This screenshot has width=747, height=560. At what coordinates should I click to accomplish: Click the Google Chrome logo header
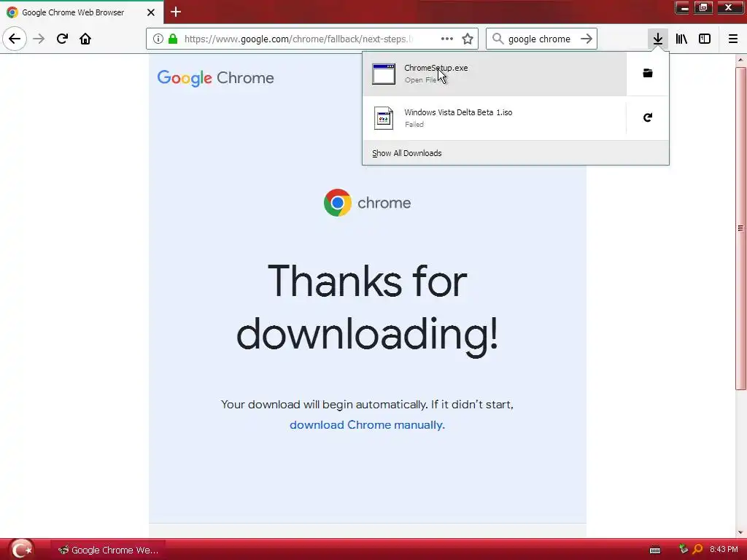click(216, 78)
